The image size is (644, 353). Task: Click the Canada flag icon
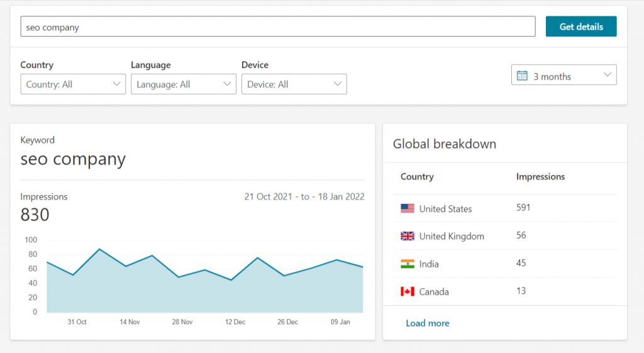(408, 291)
